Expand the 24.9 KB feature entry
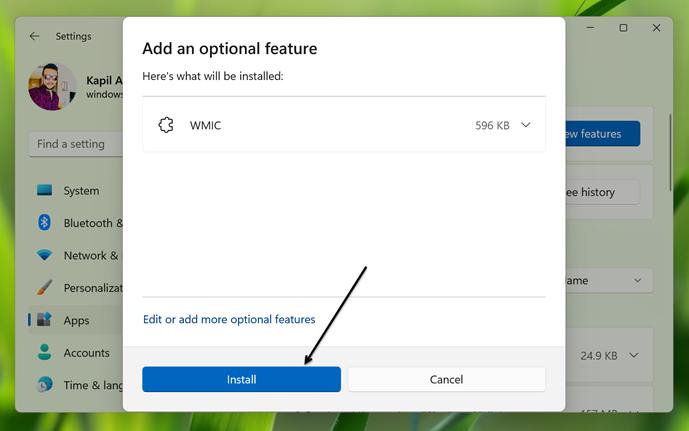The image size is (689, 431). click(x=634, y=355)
